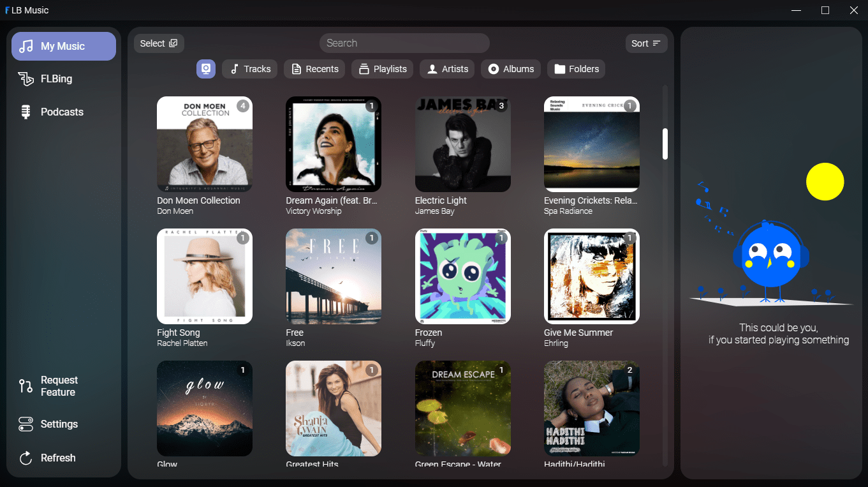Viewport: 868px width, 487px height.
Task: Click the branch icon beside Request Feature
Action: pyautogui.click(x=26, y=386)
